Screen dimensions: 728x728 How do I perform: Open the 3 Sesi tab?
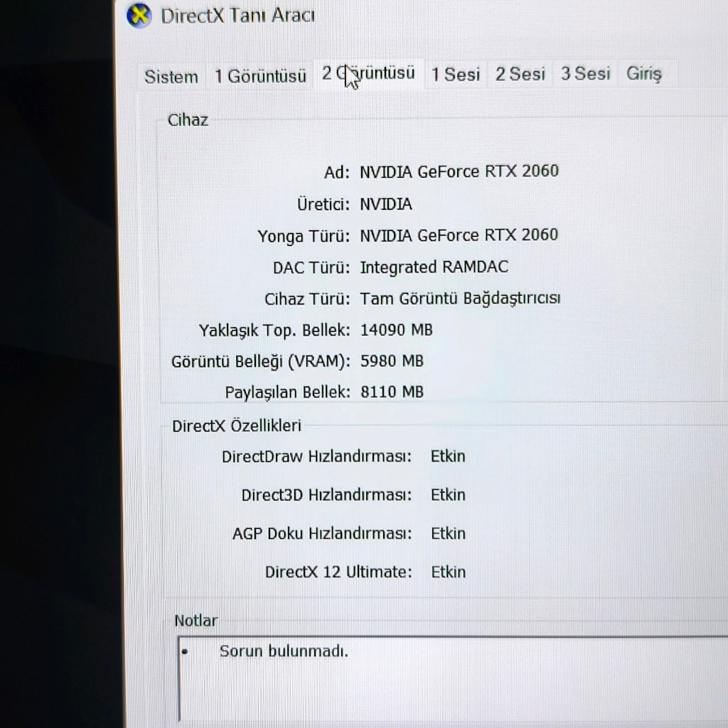point(586,73)
